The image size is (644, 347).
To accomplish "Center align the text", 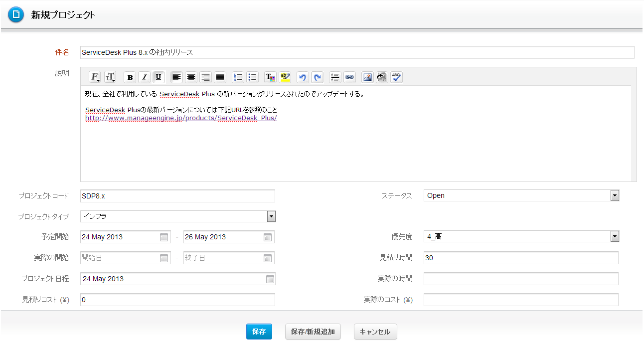I will click(191, 77).
